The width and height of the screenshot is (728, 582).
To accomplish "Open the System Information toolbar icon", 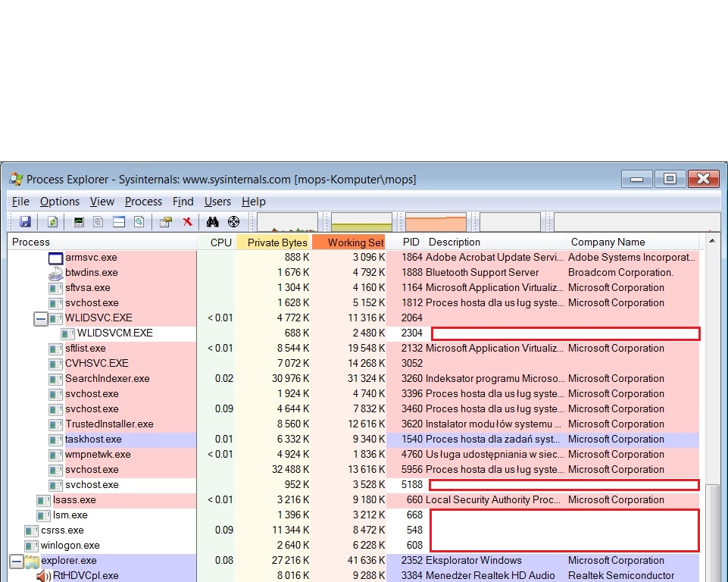I will tap(79, 221).
